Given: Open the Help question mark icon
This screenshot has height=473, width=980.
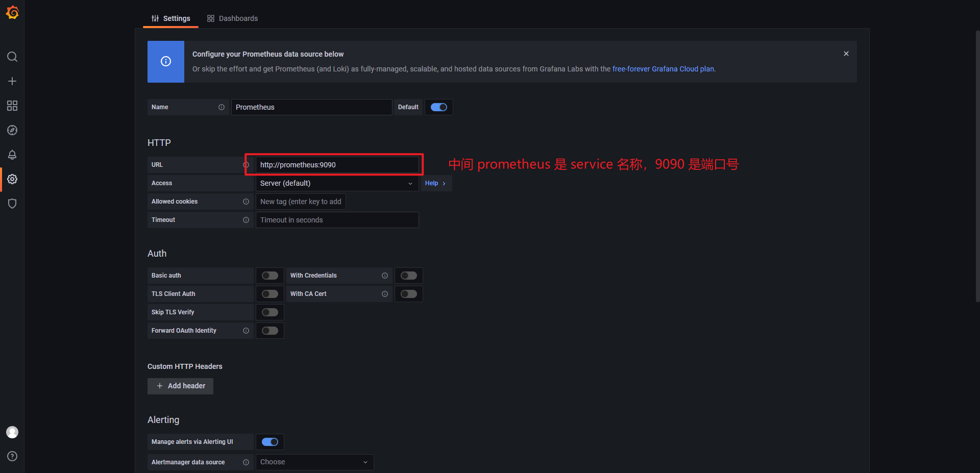Looking at the screenshot, I should [x=12, y=456].
